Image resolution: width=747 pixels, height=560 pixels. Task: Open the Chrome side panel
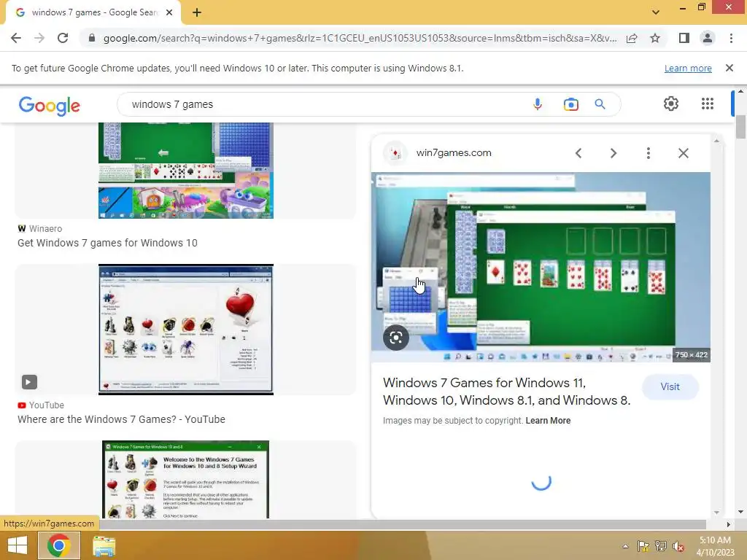point(684,38)
